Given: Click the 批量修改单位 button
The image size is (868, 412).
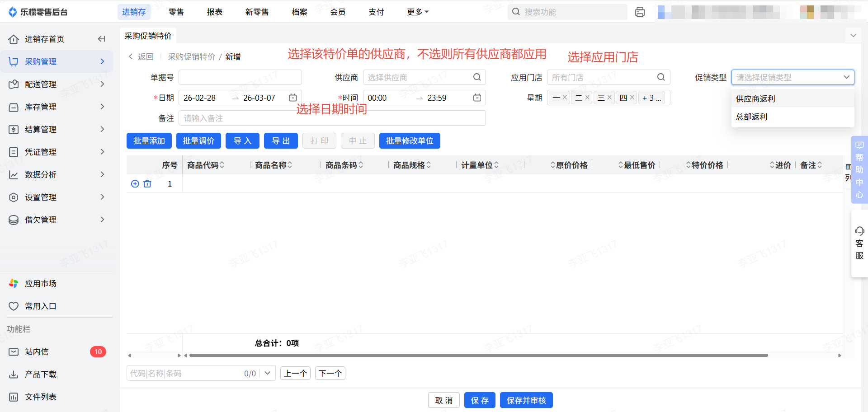Looking at the screenshot, I should pos(410,141).
